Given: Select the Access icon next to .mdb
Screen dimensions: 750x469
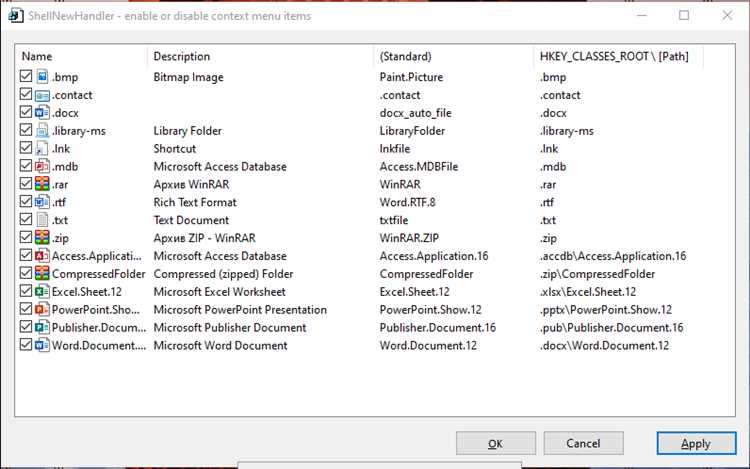Looking at the screenshot, I should pyautogui.click(x=42, y=166).
